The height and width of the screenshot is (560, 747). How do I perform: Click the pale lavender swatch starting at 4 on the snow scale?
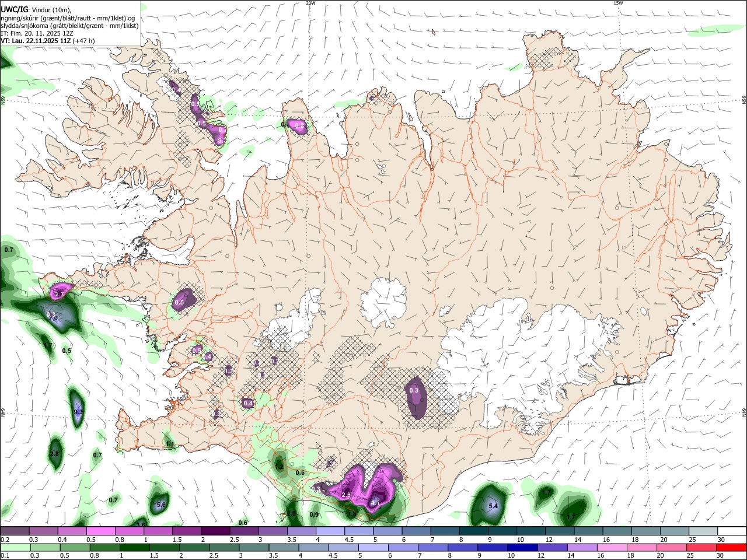pyautogui.click(x=330, y=531)
